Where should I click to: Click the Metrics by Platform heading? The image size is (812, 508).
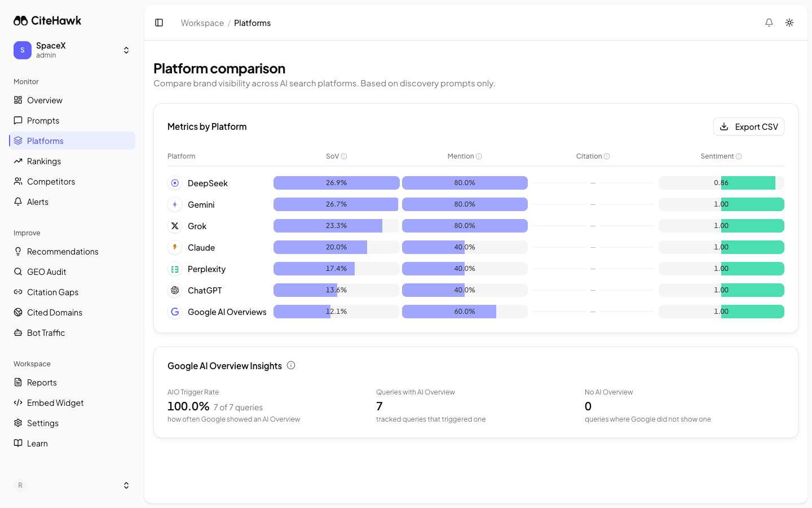[x=207, y=126]
